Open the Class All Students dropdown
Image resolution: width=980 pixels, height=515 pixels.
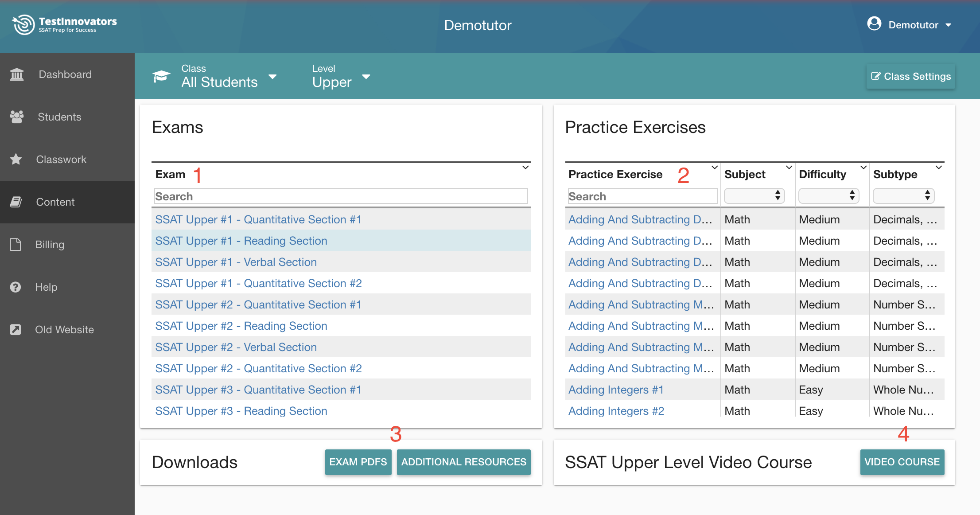click(229, 76)
